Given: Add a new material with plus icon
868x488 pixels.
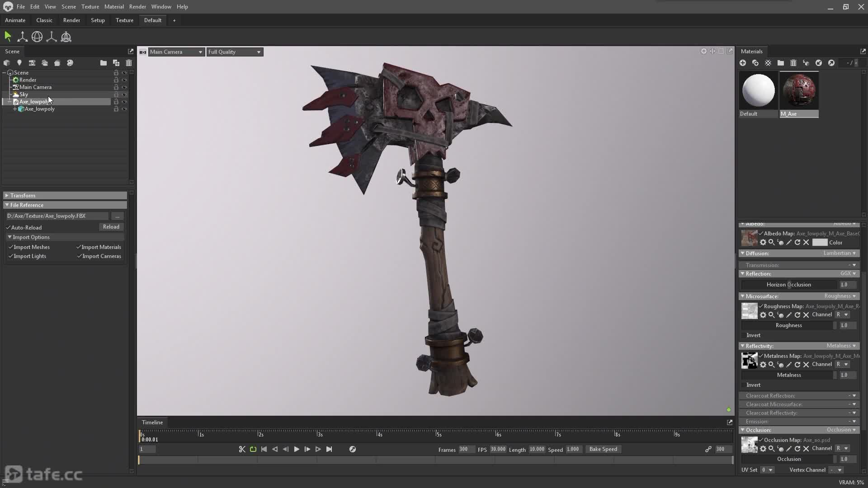Looking at the screenshot, I should pos(743,63).
